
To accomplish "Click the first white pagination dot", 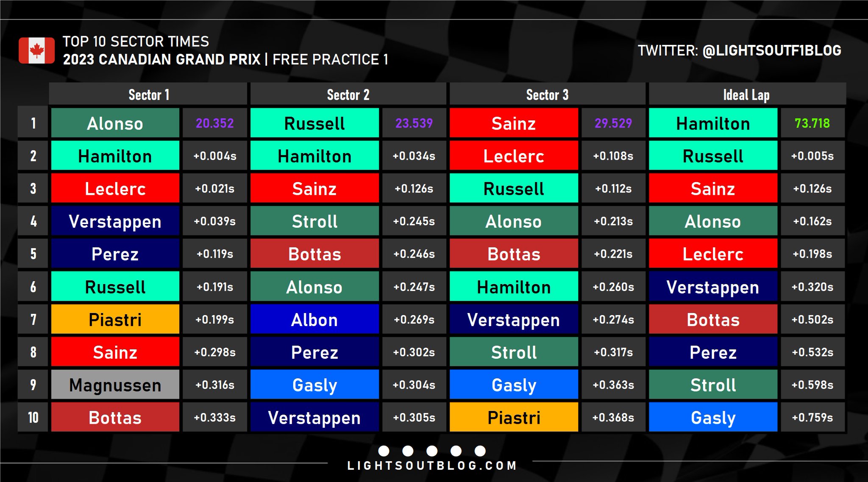I will coord(384,451).
